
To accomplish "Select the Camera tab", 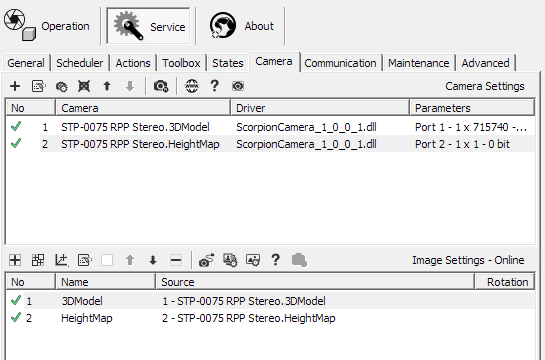I will click(x=274, y=62).
